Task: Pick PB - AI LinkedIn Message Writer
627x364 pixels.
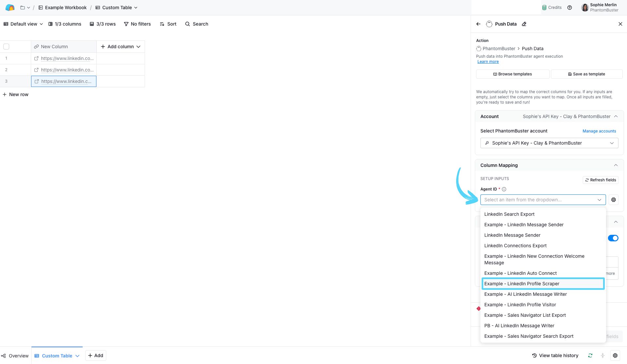Action: (543, 326)
